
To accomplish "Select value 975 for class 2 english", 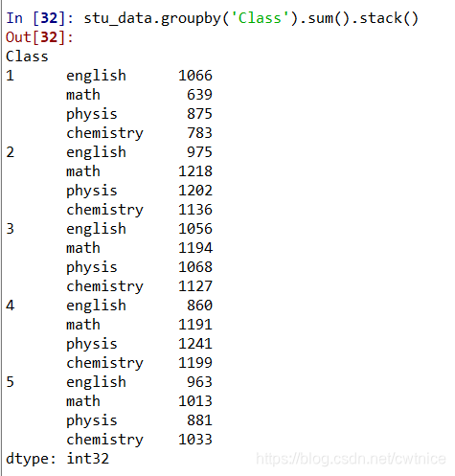I will 199,152.
